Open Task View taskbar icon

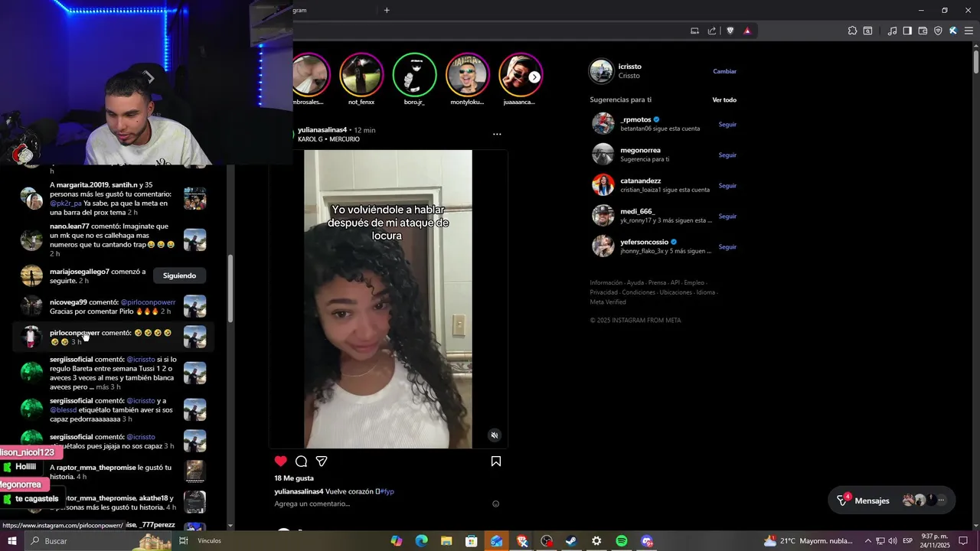click(184, 541)
